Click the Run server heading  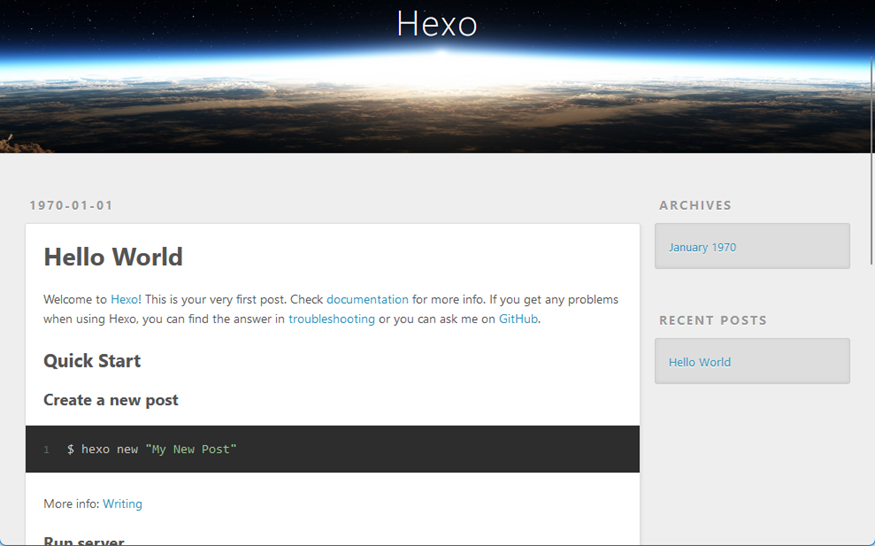tap(84, 541)
